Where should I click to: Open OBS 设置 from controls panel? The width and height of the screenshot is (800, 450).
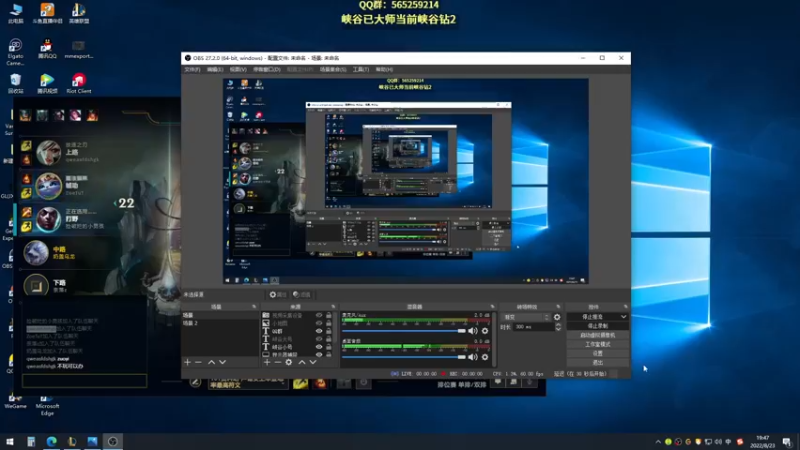(x=597, y=353)
